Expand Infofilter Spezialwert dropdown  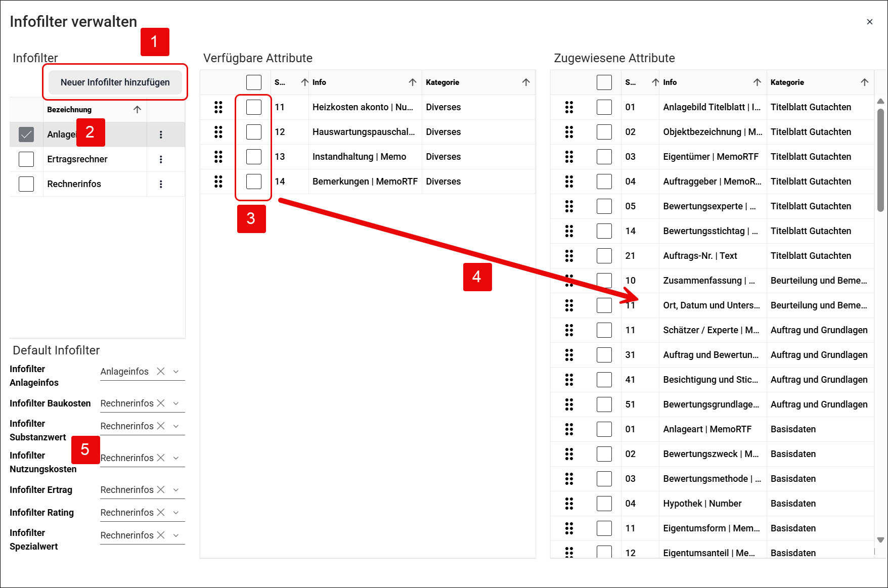click(176, 535)
